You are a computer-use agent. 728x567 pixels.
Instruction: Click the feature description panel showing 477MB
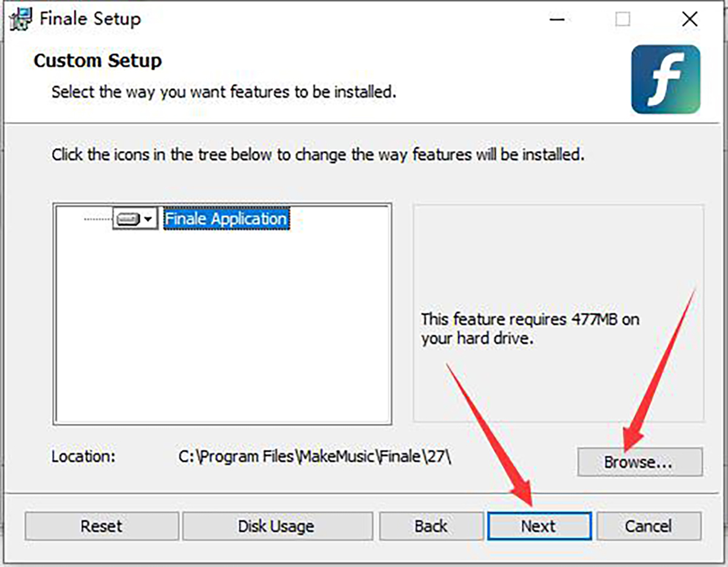[x=558, y=327]
